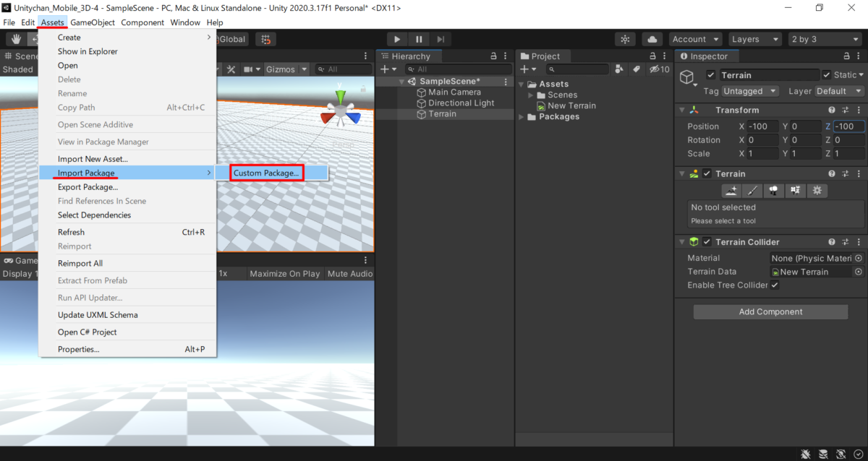Image resolution: width=868 pixels, height=461 pixels.
Task: Select Create Neighbor Terrains tool
Action: coord(732,191)
